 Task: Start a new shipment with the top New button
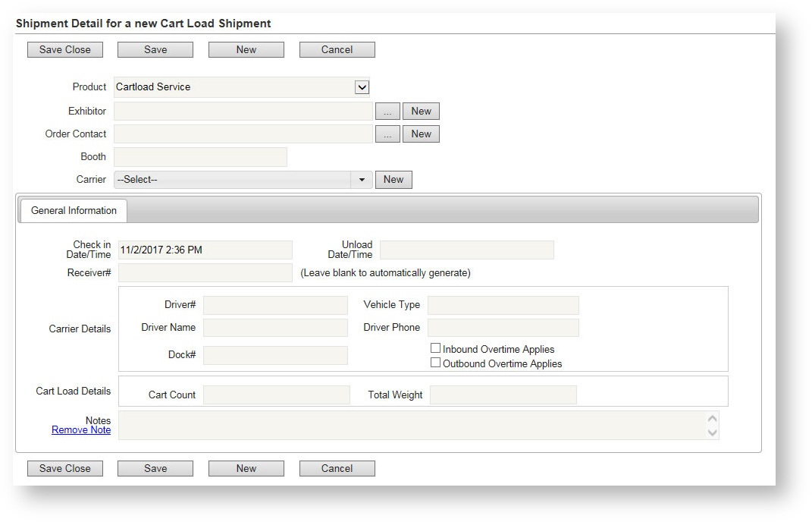click(x=246, y=49)
